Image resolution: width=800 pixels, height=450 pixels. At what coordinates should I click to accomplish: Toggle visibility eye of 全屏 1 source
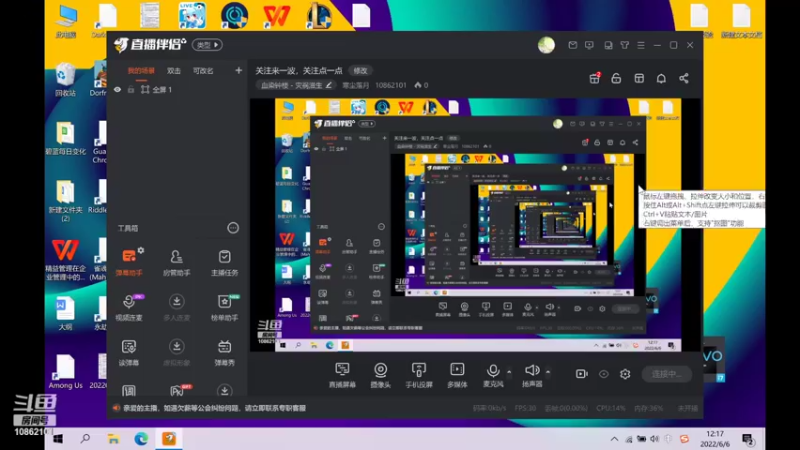tap(117, 89)
